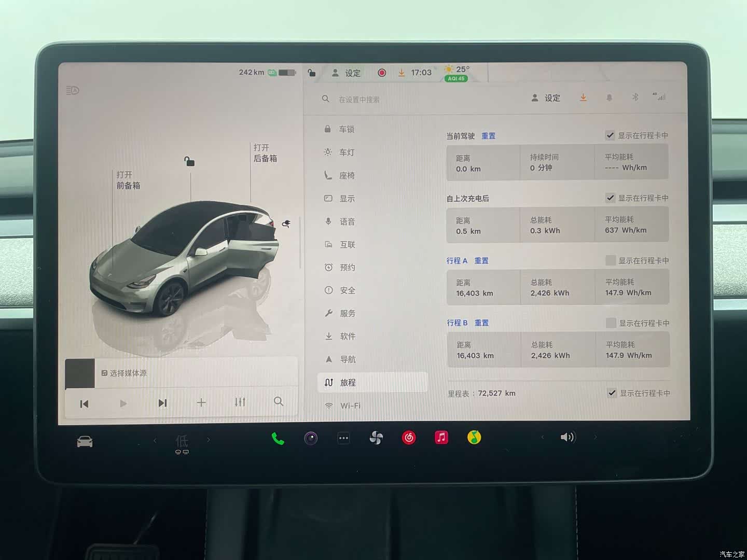Reset 行程 A with 重置 link
This screenshot has height=560, width=747.
[481, 260]
